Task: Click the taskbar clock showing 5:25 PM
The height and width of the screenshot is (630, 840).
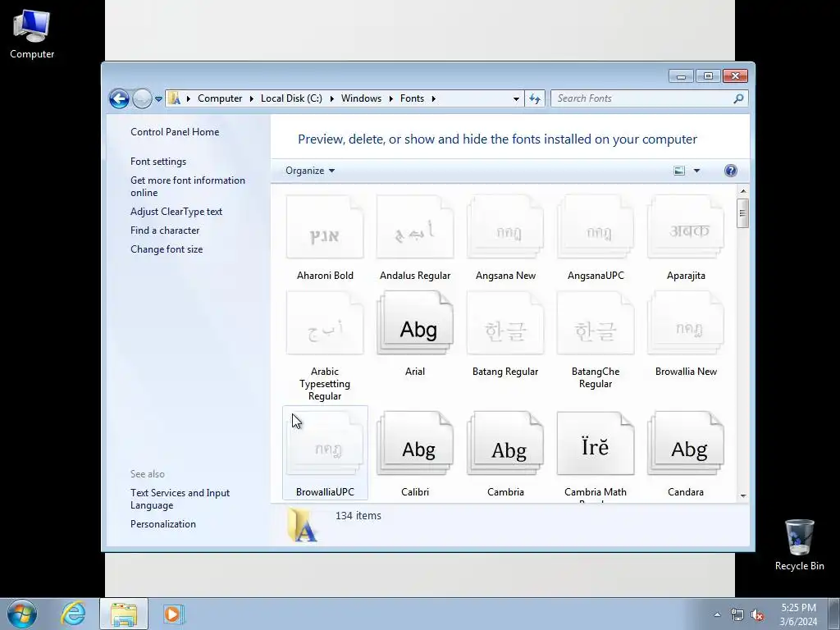Action: pyautogui.click(x=798, y=614)
